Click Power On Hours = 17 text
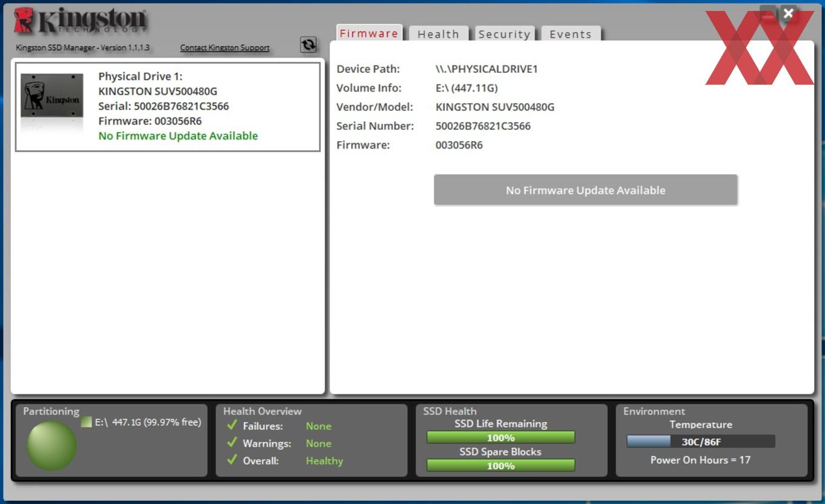The height and width of the screenshot is (504, 825). click(x=701, y=460)
